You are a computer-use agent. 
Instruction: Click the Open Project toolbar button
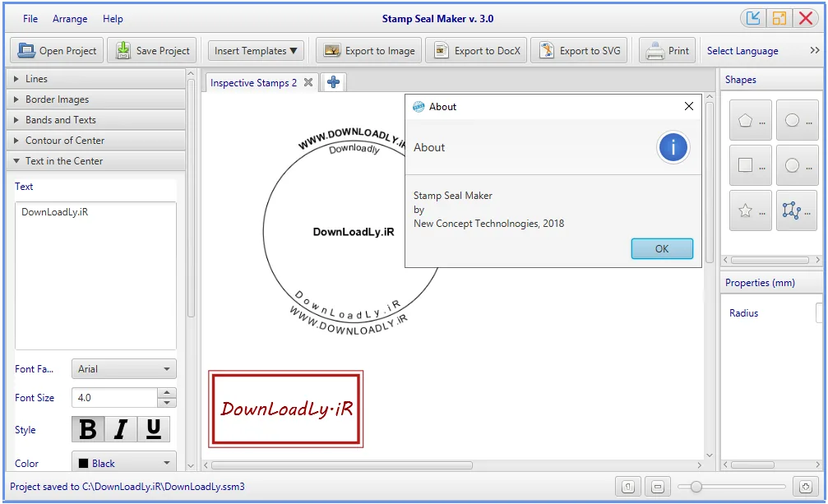coord(57,51)
